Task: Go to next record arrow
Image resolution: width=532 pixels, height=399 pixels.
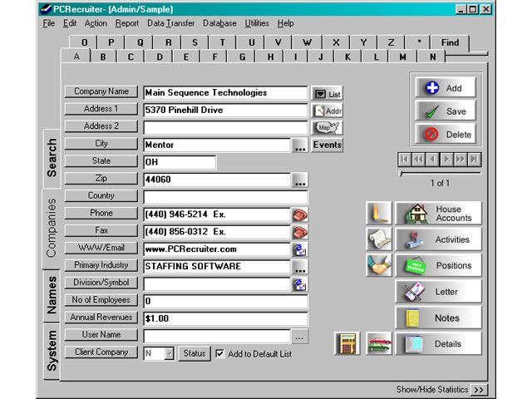Action: 446,159
